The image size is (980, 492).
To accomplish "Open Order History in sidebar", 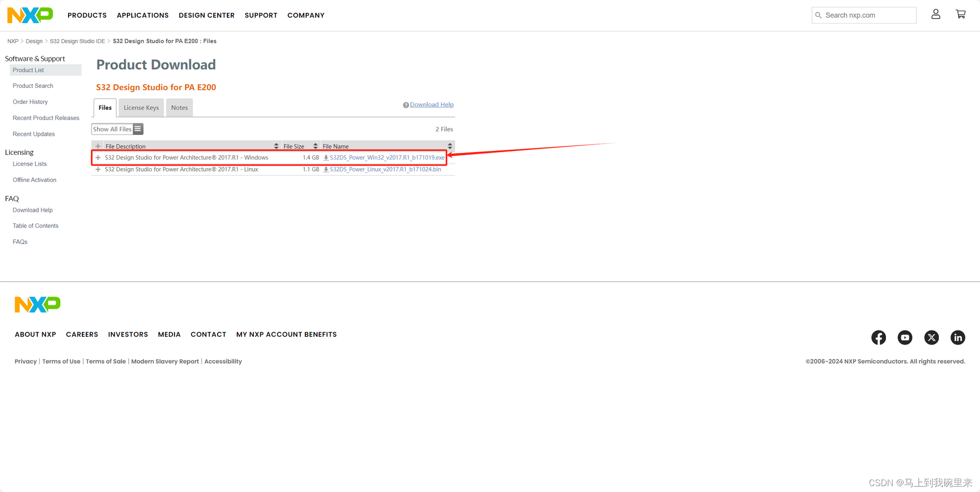I will pyautogui.click(x=30, y=102).
